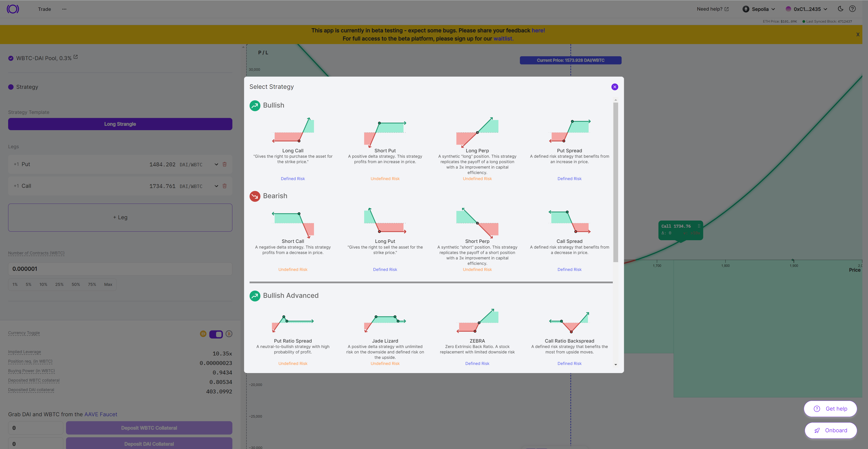Click Deposit WBTC Collateral button
The image size is (868, 449).
[x=149, y=428]
